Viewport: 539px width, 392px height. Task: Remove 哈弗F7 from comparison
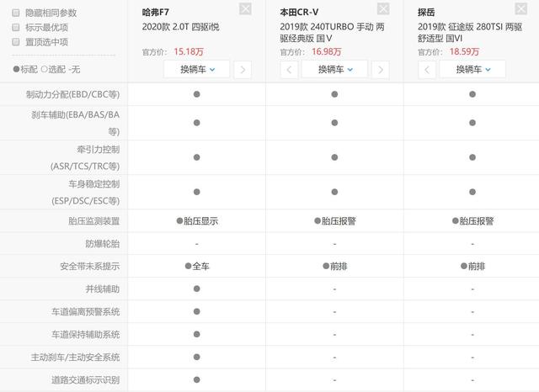point(245,8)
